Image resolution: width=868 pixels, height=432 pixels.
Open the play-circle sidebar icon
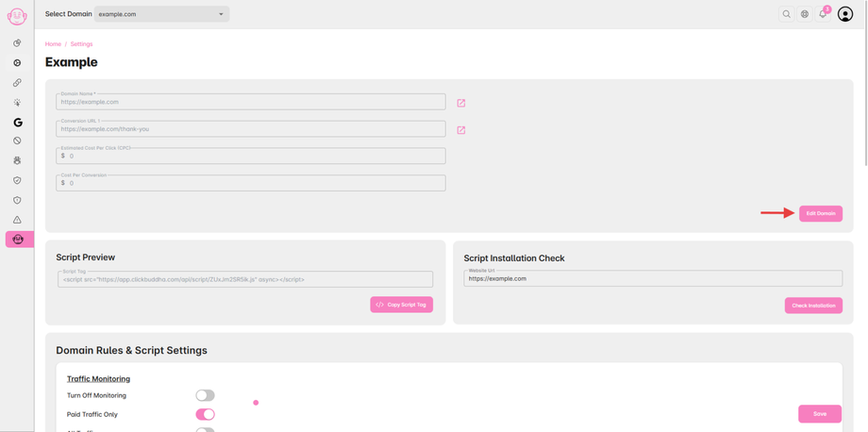click(x=17, y=63)
